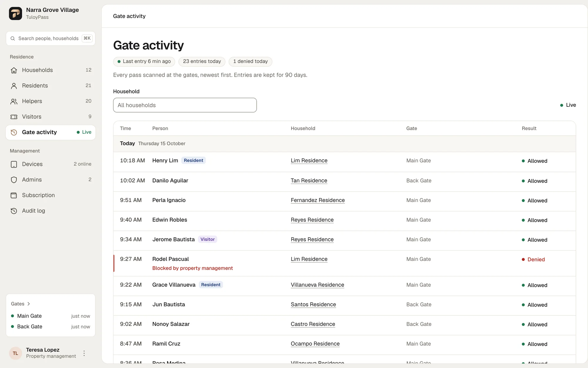Expand the Gates panel chevron
Image resolution: width=588 pixels, height=368 pixels.
pyautogui.click(x=29, y=304)
